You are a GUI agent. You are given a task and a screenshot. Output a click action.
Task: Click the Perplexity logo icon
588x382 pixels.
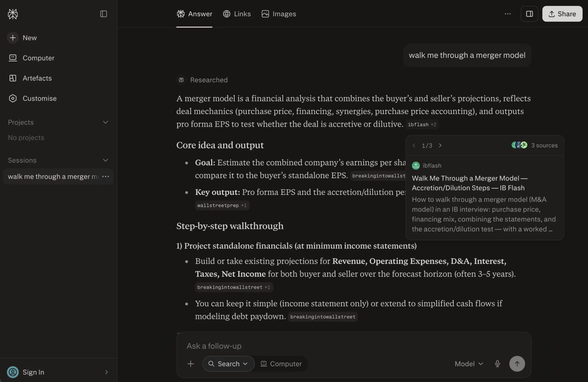coord(13,14)
